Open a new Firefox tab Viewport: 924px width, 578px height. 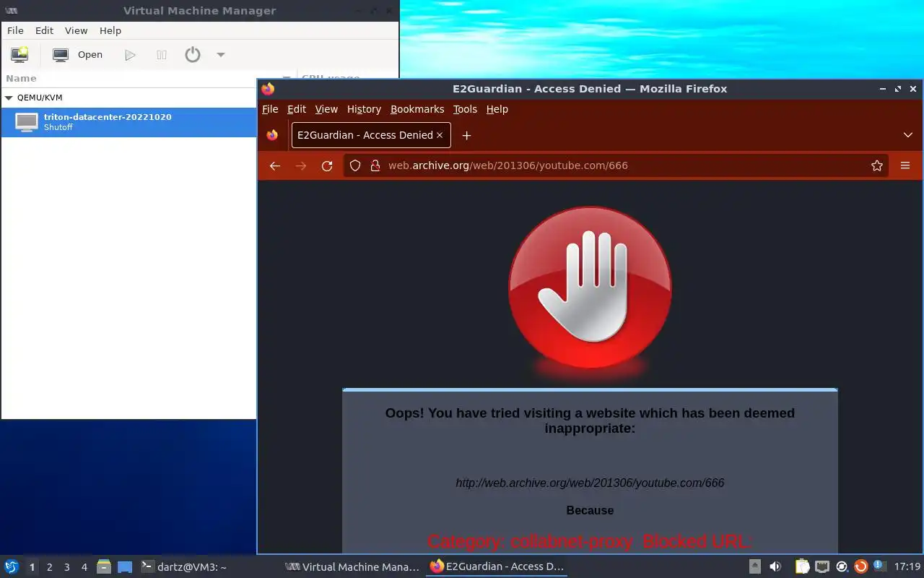(x=466, y=135)
